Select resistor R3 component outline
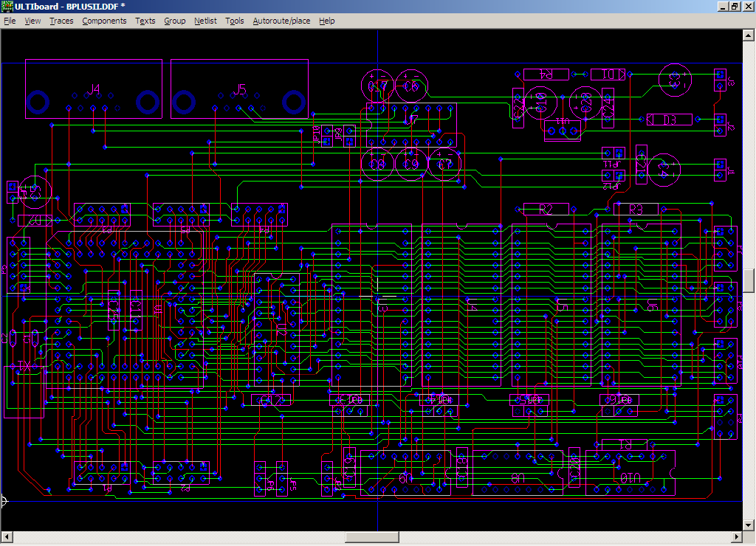756x546 pixels. coord(636,210)
